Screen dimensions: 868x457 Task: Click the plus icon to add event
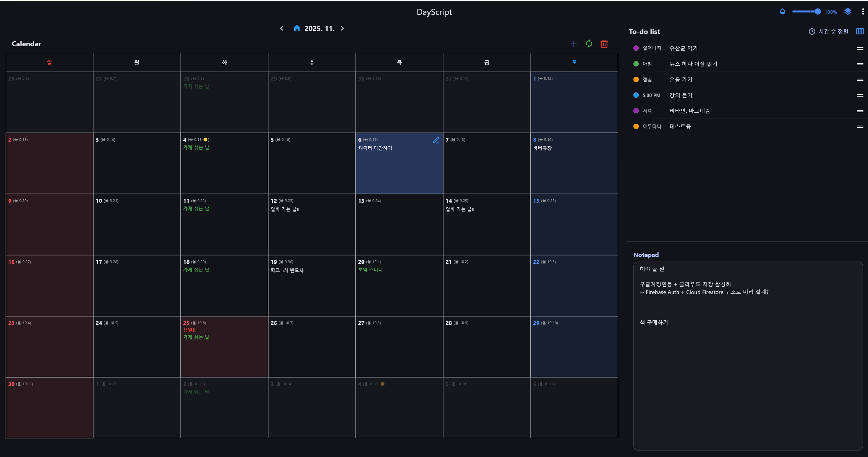(573, 44)
